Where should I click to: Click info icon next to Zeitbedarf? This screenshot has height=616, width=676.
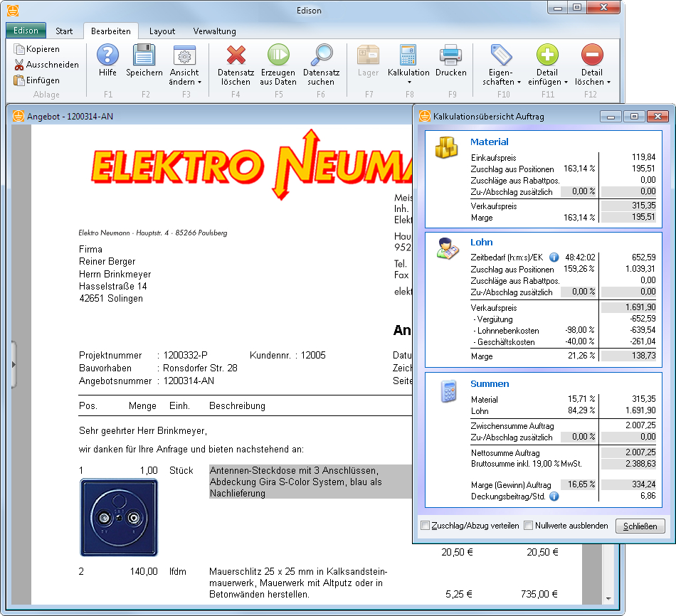click(554, 257)
